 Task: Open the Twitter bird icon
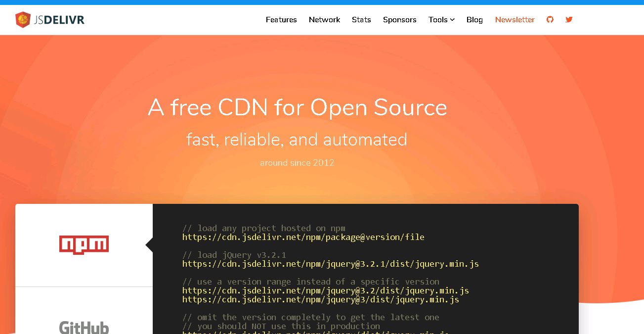(569, 19)
